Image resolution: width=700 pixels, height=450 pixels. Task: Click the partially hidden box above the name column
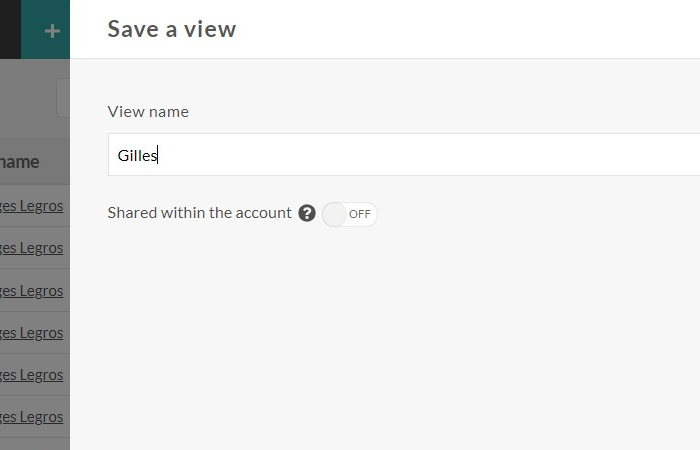[63, 98]
